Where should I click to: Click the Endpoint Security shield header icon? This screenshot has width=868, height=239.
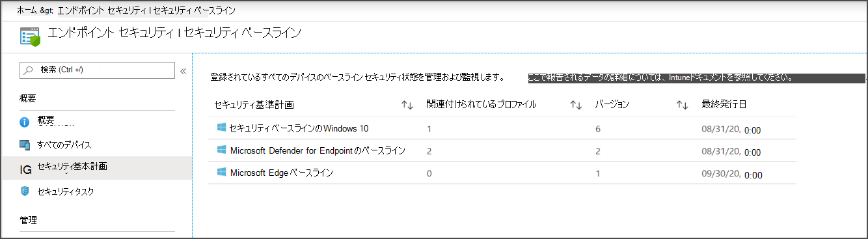click(30, 37)
